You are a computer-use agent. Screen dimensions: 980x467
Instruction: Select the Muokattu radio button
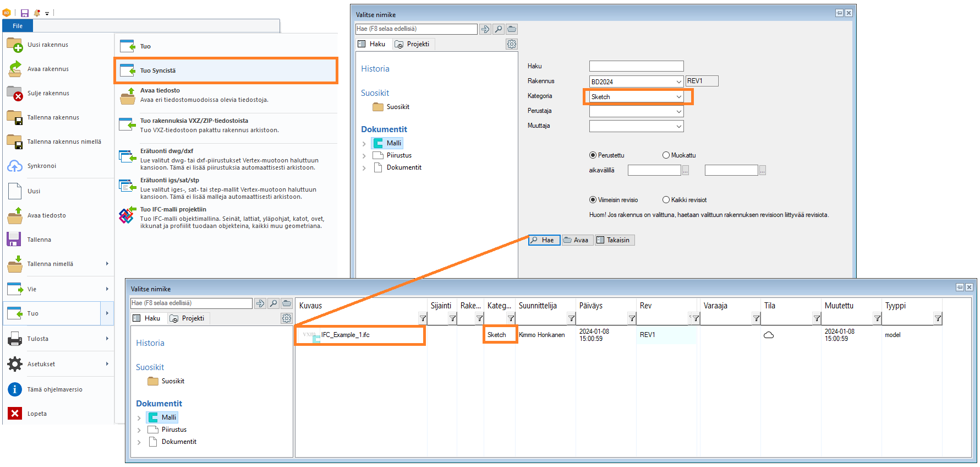point(666,155)
